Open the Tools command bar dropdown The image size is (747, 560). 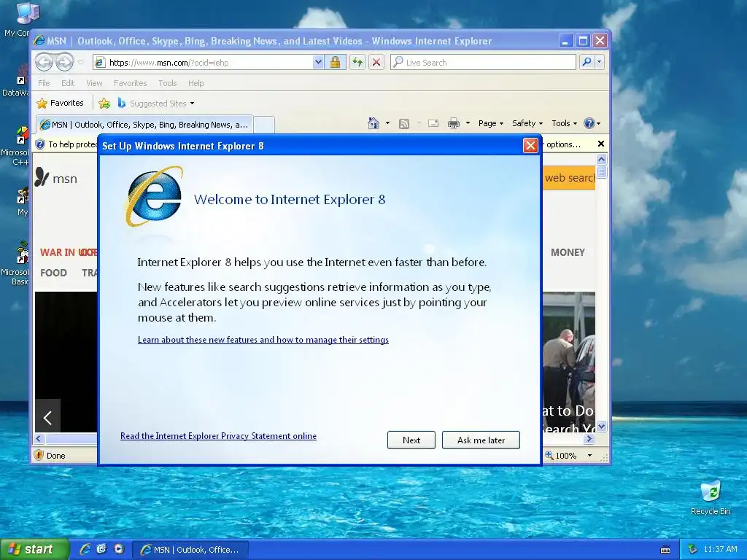click(x=564, y=123)
